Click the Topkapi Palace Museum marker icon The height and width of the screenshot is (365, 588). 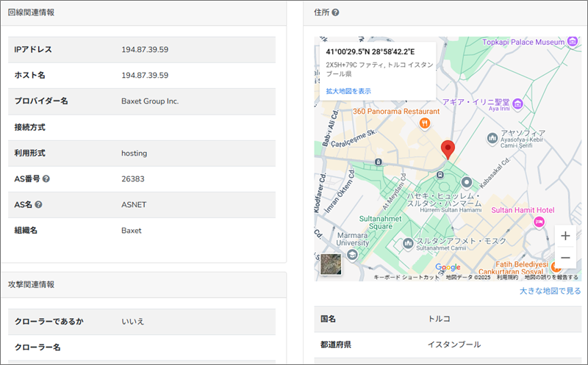pos(573,41)
